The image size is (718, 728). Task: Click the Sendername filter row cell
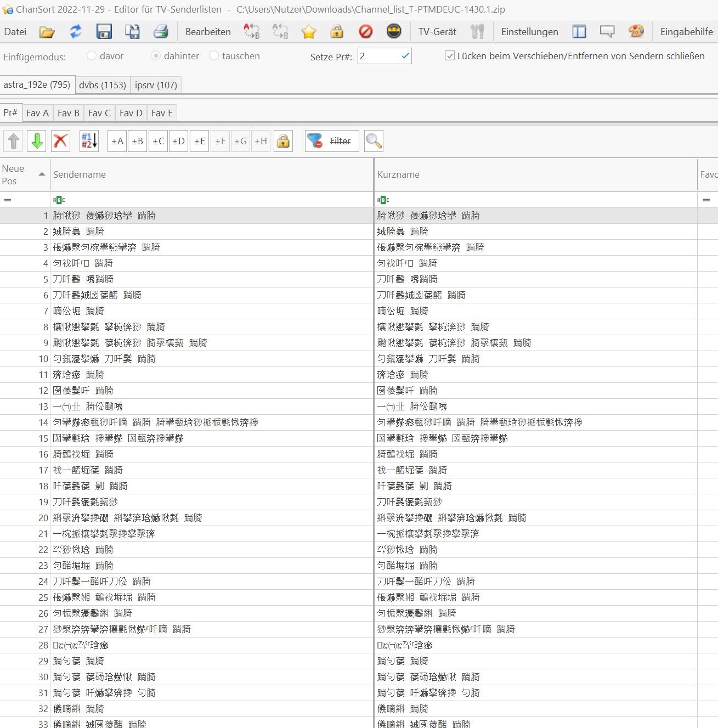pyautogui.click(x=212, y=200)
